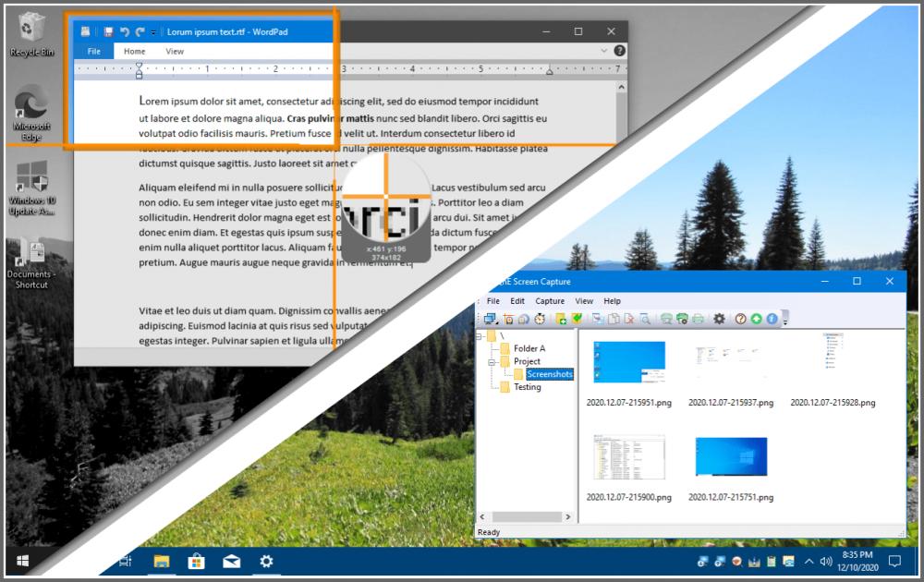Open WordPad's File menu
The image size is (924, 582).
click(93, 51)
